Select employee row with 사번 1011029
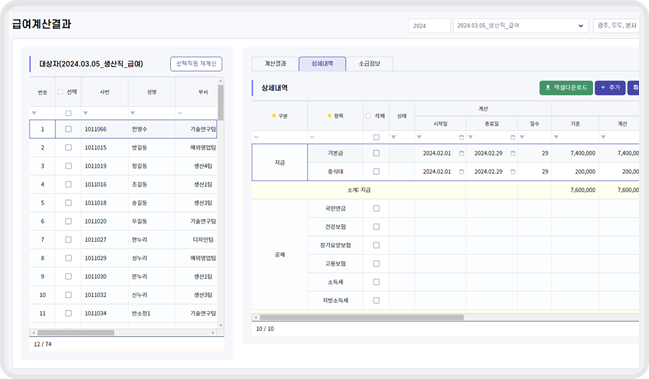This screenshot has width=649, height=379. coord(123,258)
